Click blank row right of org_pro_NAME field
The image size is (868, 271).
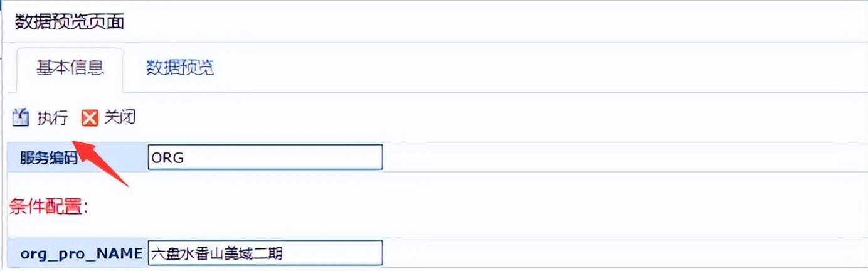pos(624,253)
